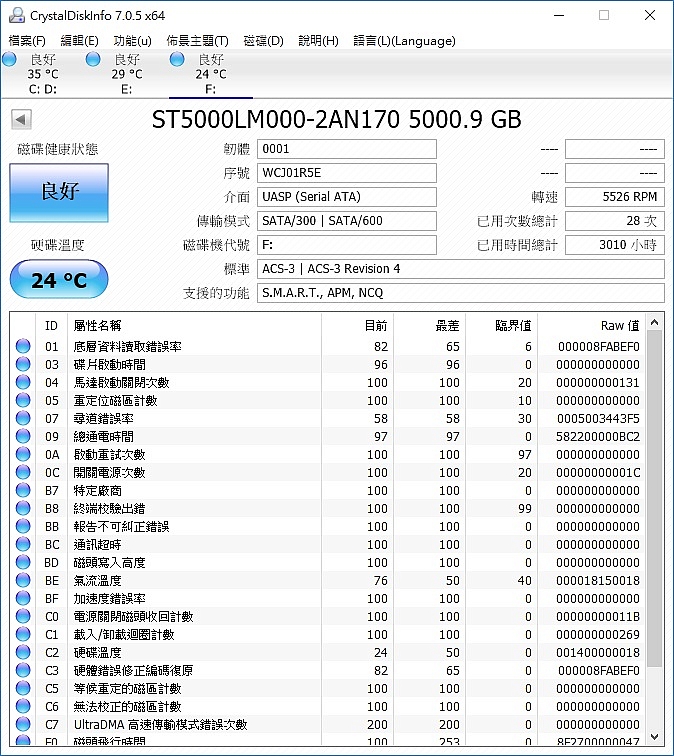Click the status circle for attribute C7

tap(23, 724)
